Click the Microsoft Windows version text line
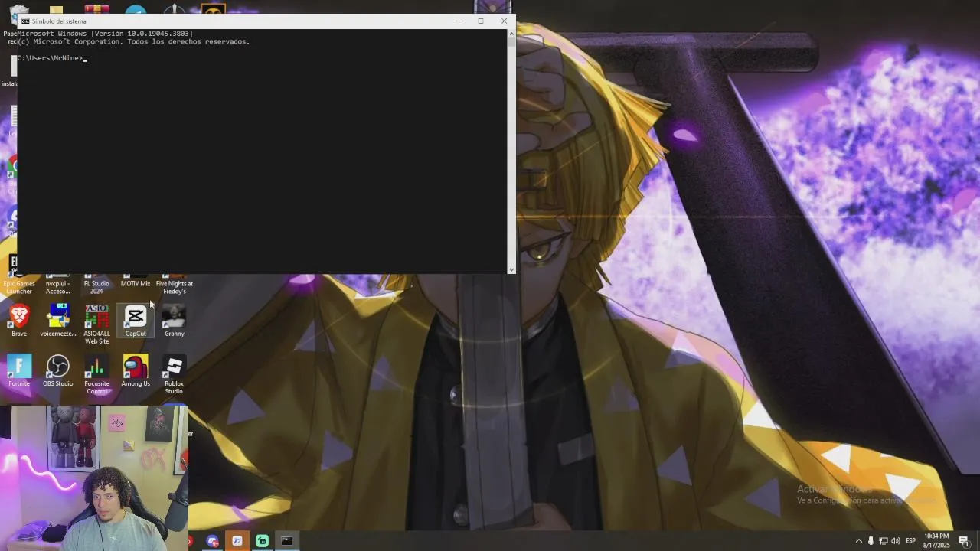Screen dimensions: 980x551 point(105,34)
